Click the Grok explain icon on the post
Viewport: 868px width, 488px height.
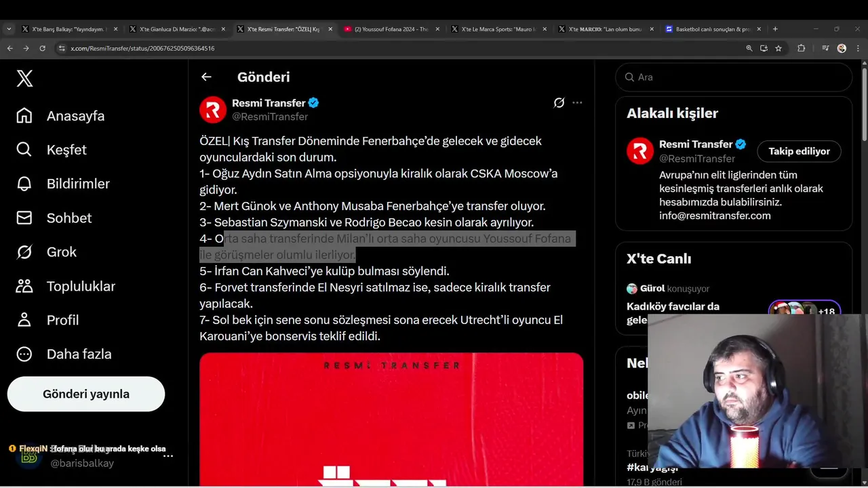click(x=559, y=103)
